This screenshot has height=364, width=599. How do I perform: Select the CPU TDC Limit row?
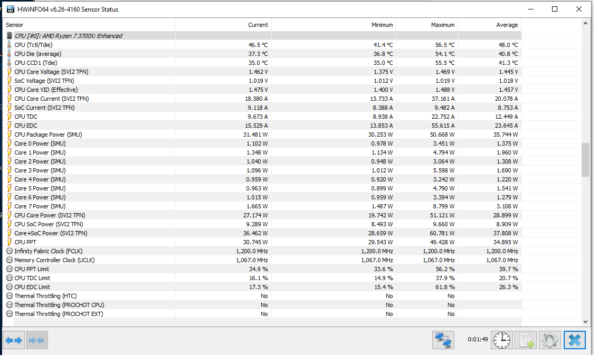[x=262, y=278]
